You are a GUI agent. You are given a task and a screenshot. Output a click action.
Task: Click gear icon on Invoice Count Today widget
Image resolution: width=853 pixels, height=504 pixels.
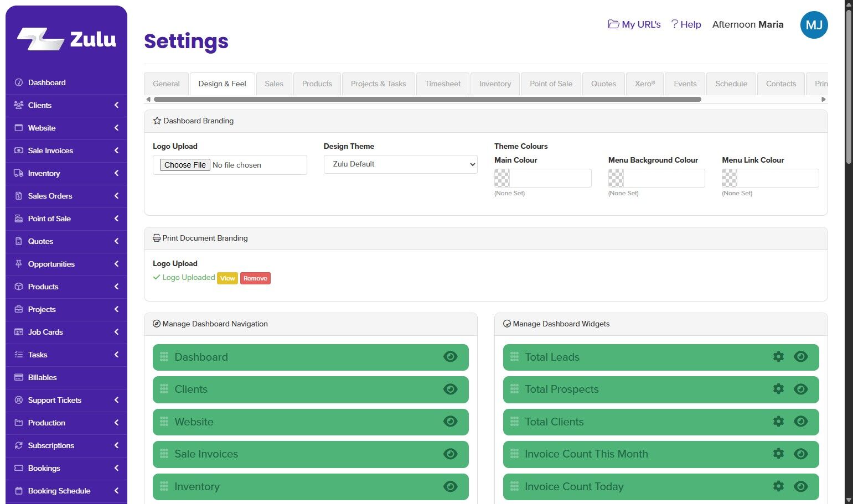click(x=778, y=486)
